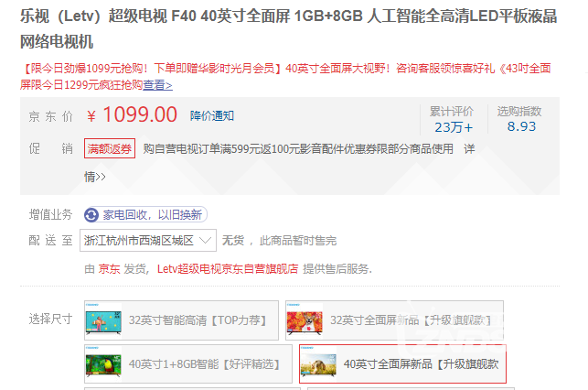The width and height of the screenshot is (588, 390).
Task: Select the 40英寸全面屏新品【升级旗舰款 option
Action: [402, 363]
